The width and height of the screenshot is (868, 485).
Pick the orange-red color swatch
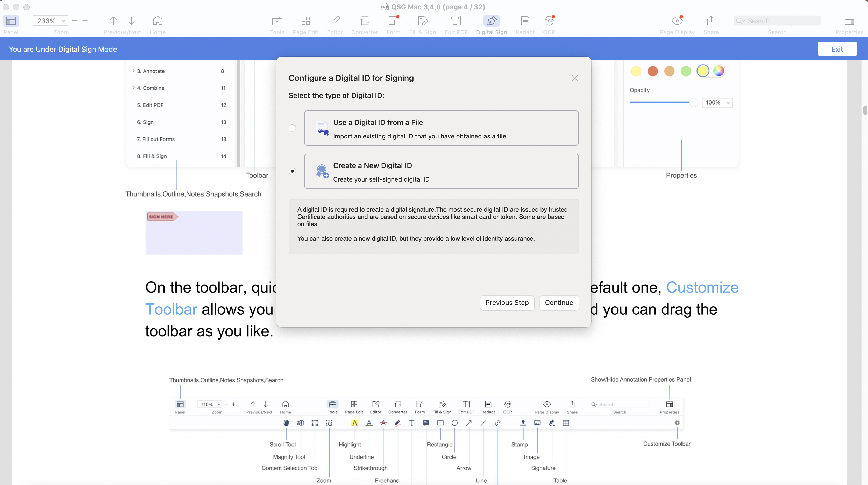coord(653,71)
